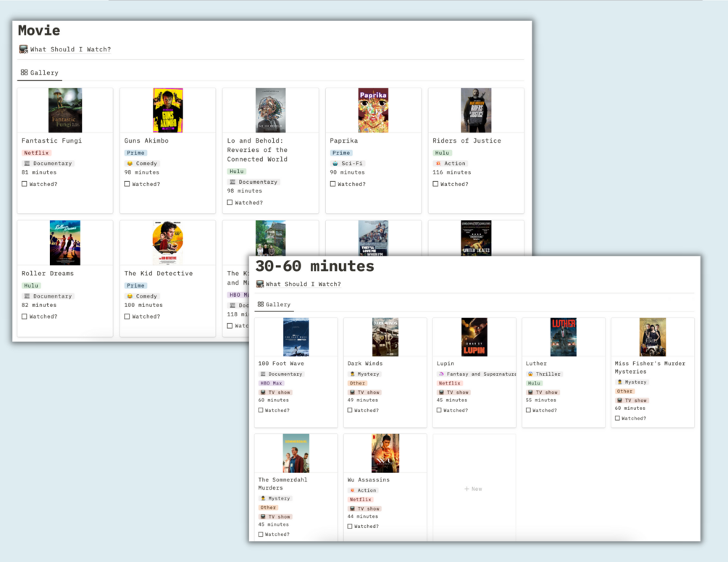Click the Thriller tag on Luther
Screen dimensions: 728x562
tap(544, 374)
